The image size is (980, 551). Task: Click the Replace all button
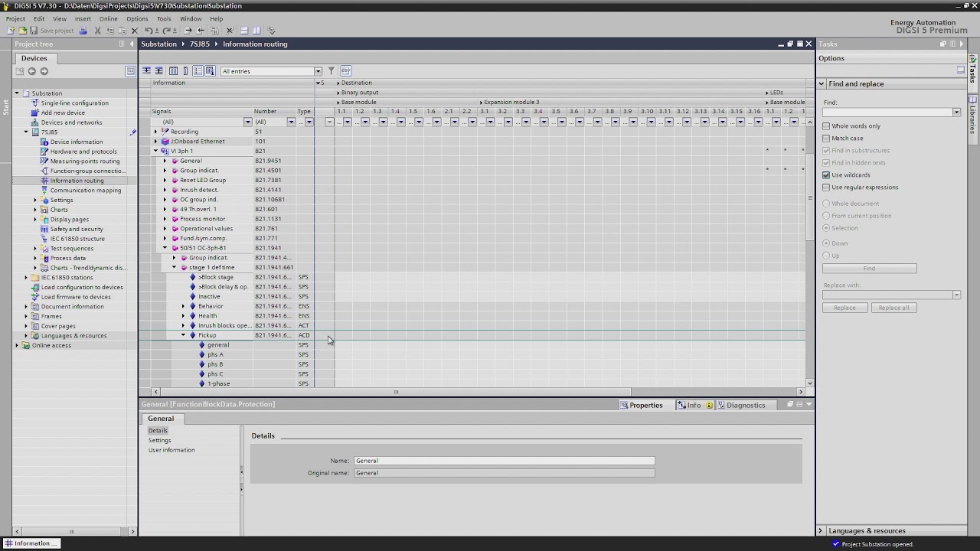tap(893, 308)
